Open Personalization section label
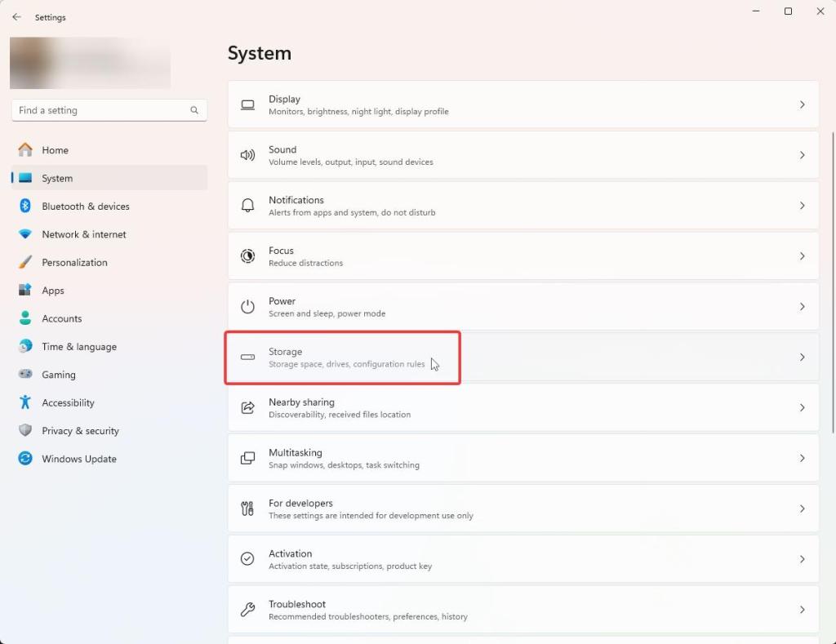Viewport: 836px width, 644px height. [74, 262]
